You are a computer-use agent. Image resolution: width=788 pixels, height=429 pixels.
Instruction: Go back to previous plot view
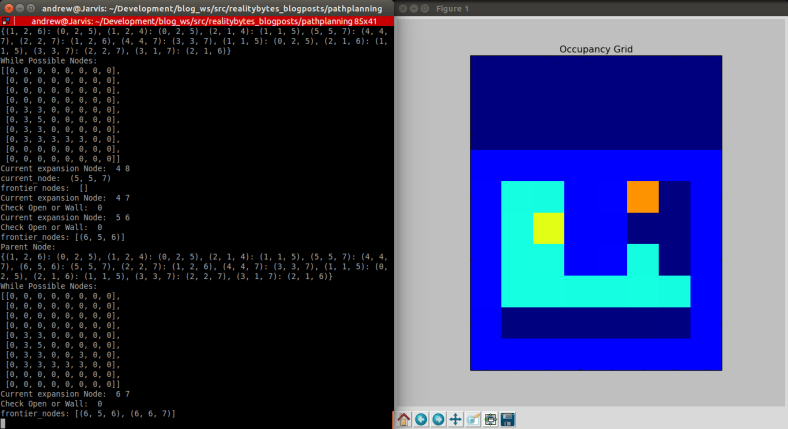click(x=421, y=419)
